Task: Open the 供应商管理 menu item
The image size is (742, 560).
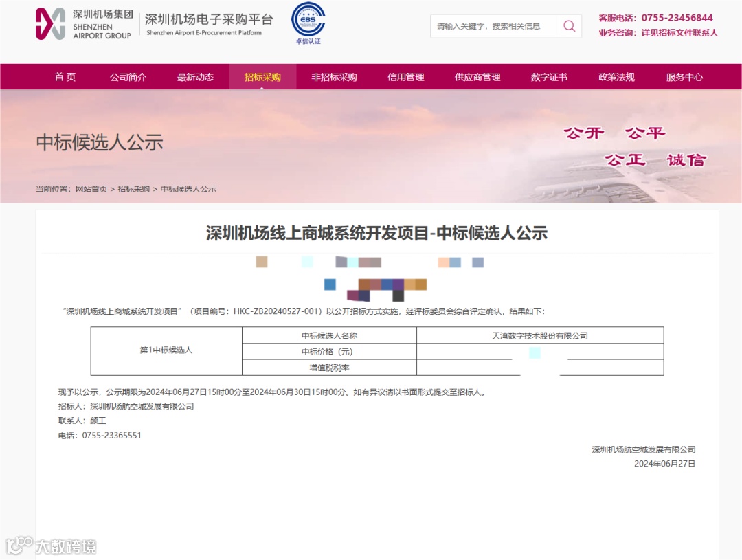Action: (x=477, y=77)
